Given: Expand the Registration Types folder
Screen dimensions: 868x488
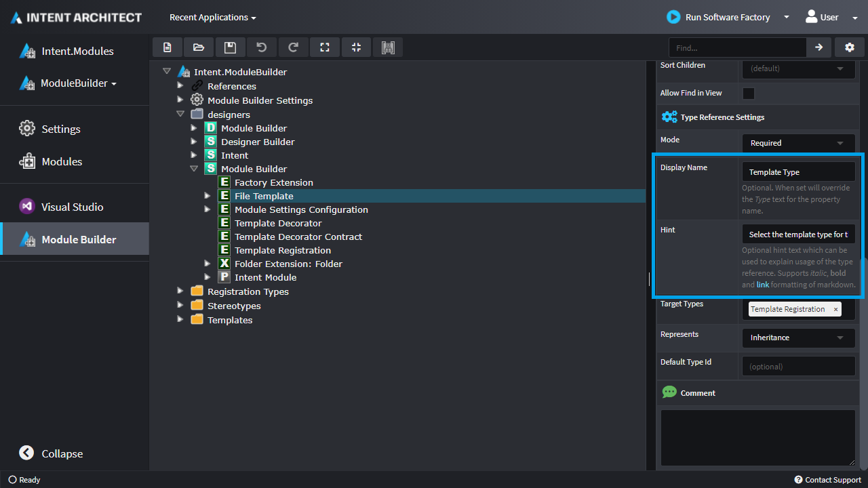Looking at the screenshot, I should click(180, 291).
